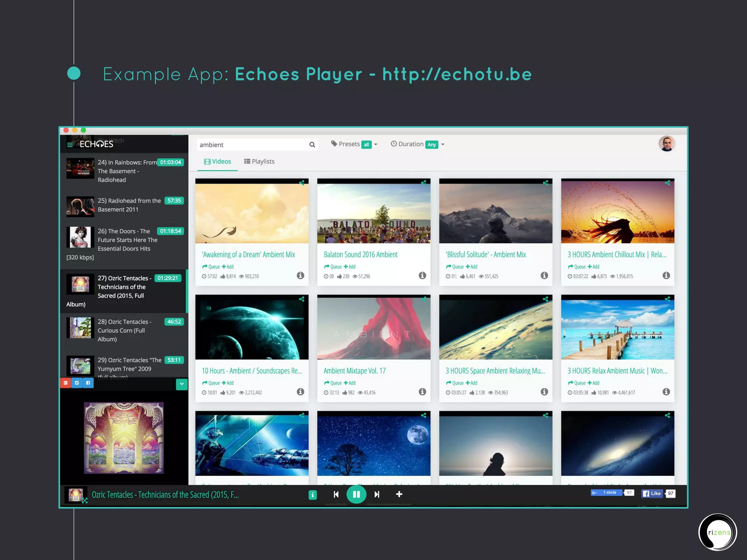Click the 'Blissful Solitude' mountain thumbnail
Screen dimensions: 747x560
(x=495, y=211)
